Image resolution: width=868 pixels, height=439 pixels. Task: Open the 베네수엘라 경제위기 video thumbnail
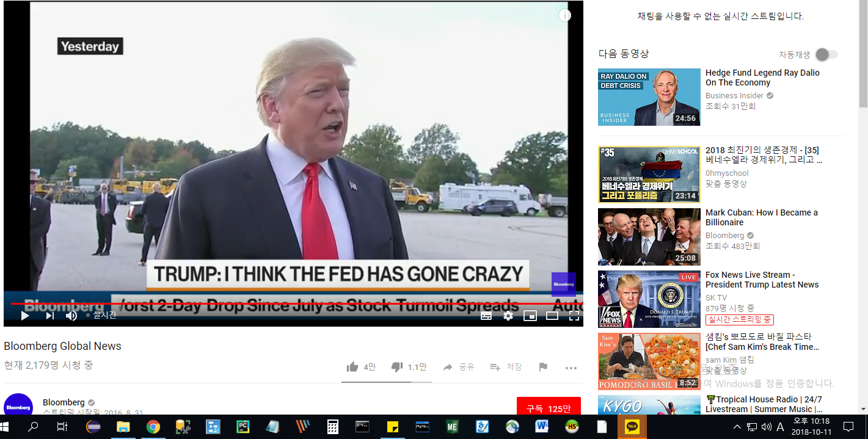pos(649,175)
